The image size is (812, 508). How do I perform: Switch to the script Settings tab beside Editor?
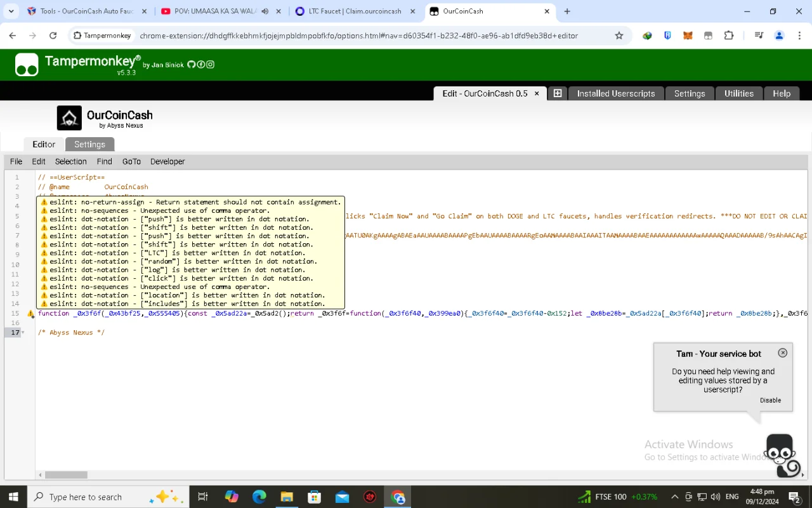pyautogui.click(x=89, y=144)
